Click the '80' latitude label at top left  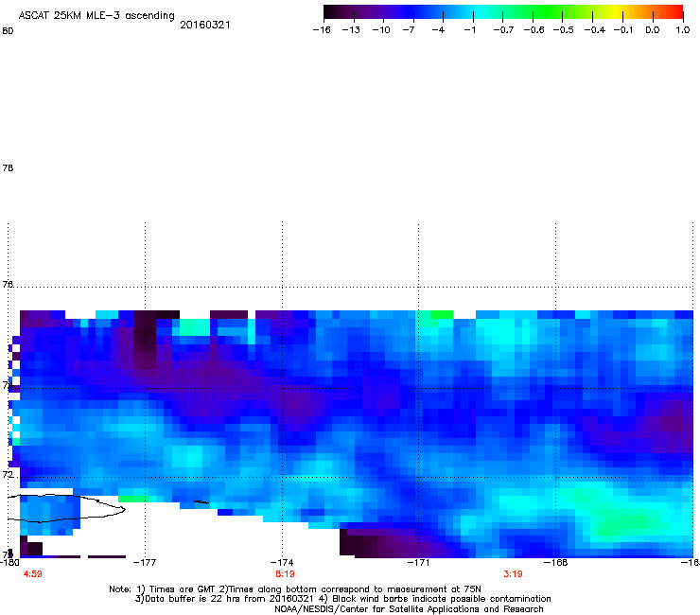pos(8,31)
